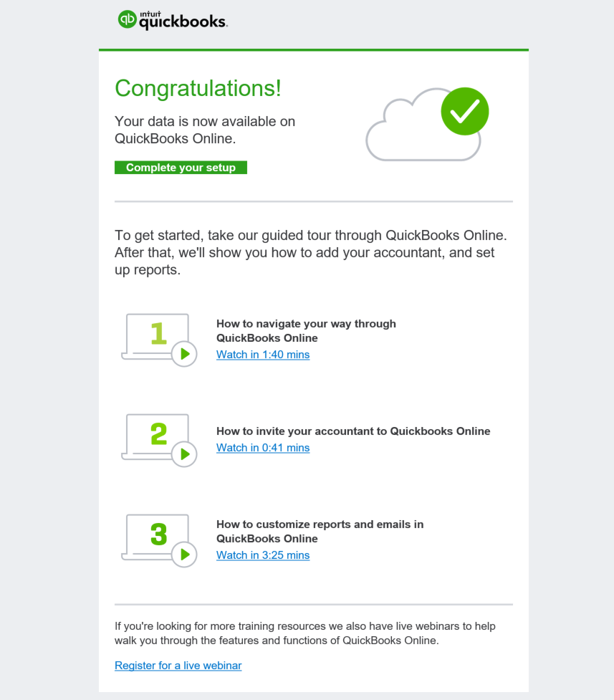Screen dimensions: 614x700
Task: Click Watch in 0:41 mins link
Action: 262,448
